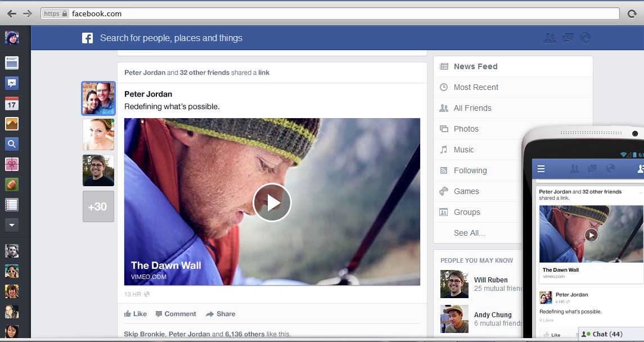Click the gift icon in left sidebar
The height and width of the screenshot is (342, 644).
[12, 164]
